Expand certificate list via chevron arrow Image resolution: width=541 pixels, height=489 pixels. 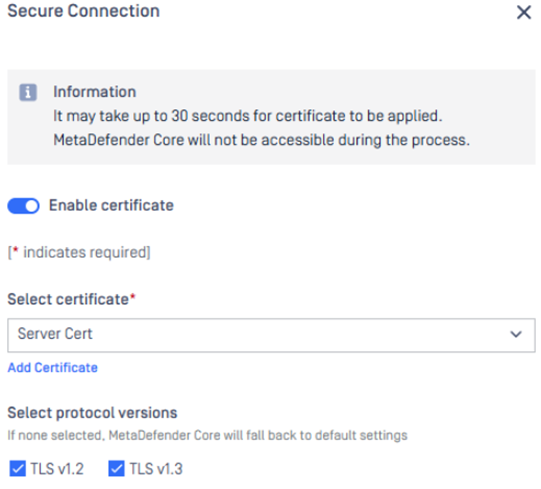[x=516, y=334]
